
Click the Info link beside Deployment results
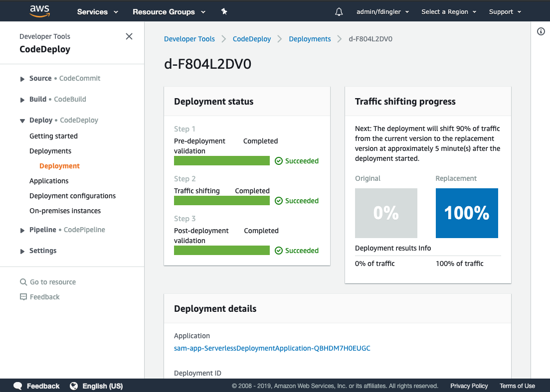424,248
